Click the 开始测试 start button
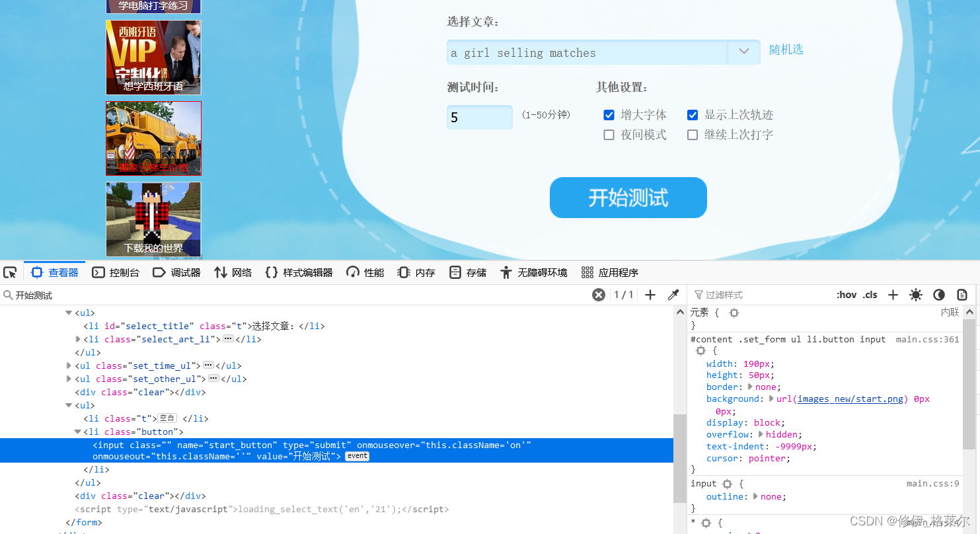 click(628, 198)
